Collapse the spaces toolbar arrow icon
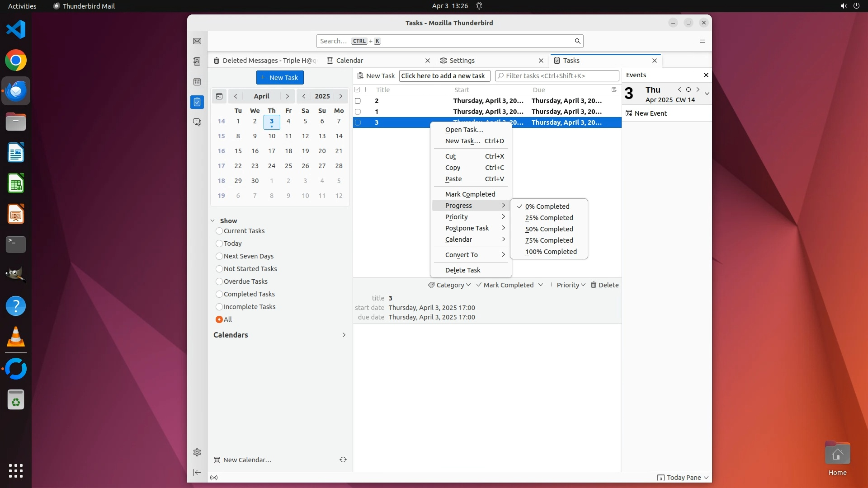 [x=197, y=472]
